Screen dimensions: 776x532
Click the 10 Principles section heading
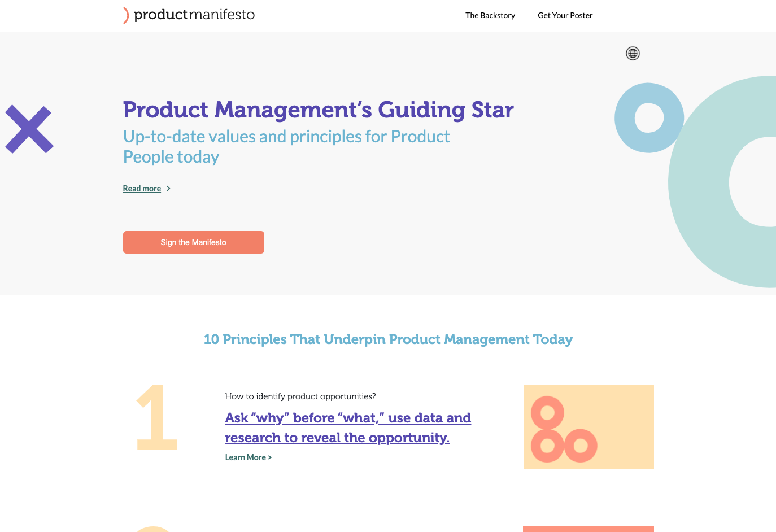pyautogui.click(x=388, y=339)
